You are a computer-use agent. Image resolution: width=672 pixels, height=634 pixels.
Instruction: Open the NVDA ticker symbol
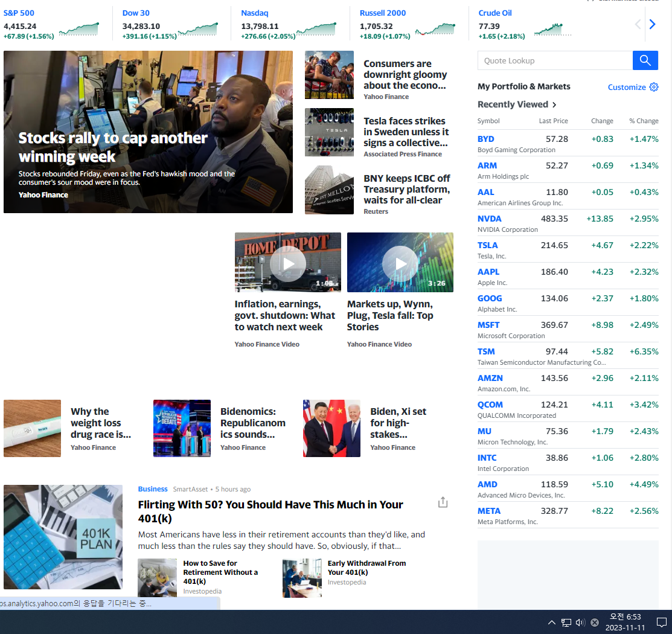point(490,219)
